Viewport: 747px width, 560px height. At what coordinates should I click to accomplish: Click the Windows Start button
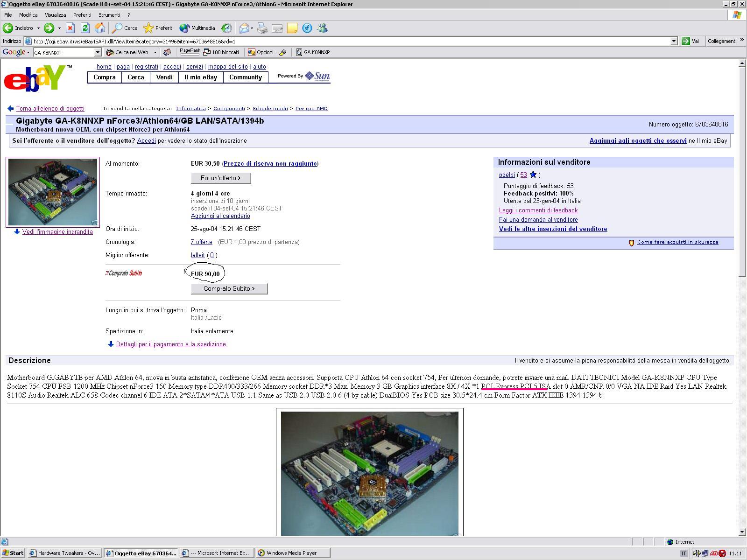[x=13, y=553]
